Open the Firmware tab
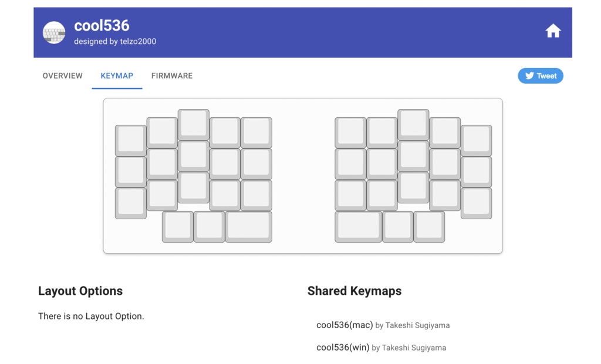Image resolution: width=601 pixels, height=364 pixels. pos(172,76)
